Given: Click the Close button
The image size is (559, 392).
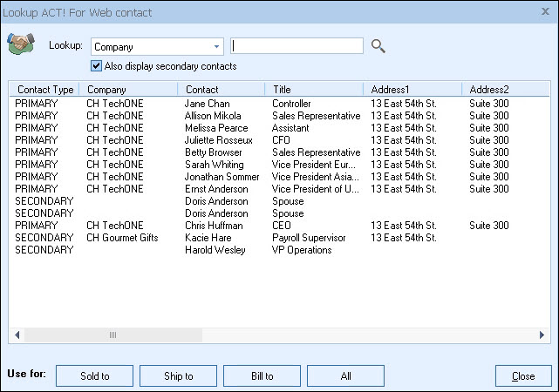Looking at the screenshot, I should point(523,376).
